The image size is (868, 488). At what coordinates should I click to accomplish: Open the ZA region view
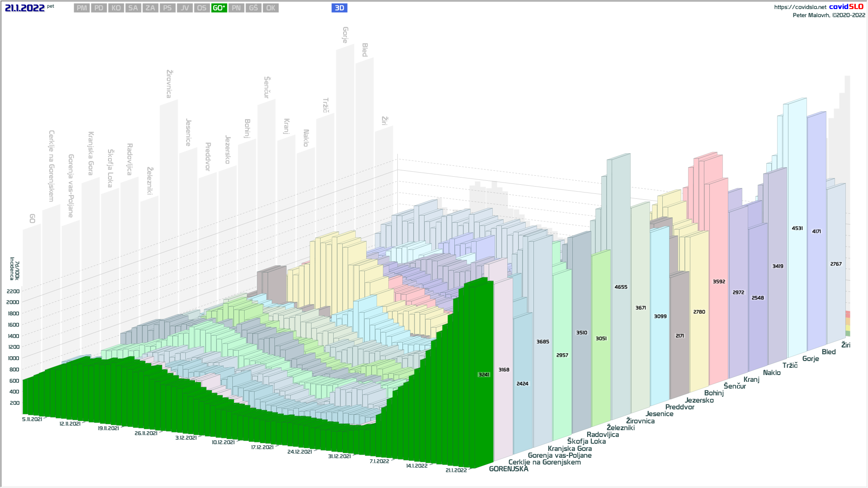(151, 8)
